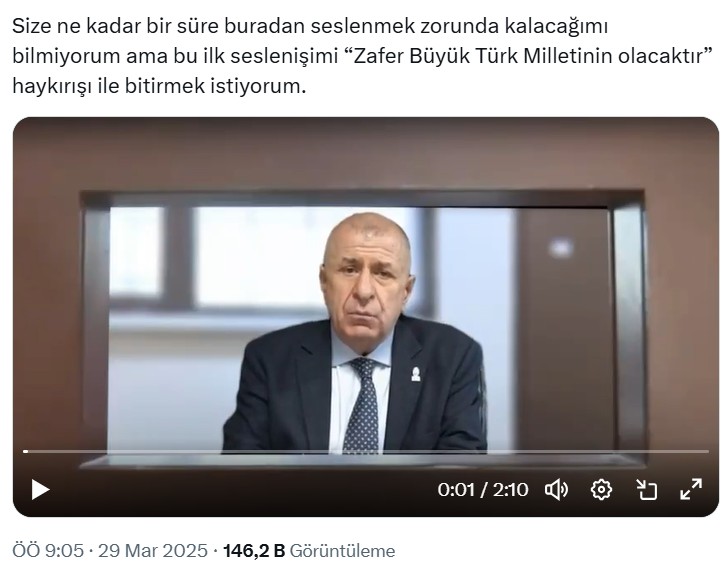
Task: Jump to the end of the video seek bar
Action: point(707,451)
